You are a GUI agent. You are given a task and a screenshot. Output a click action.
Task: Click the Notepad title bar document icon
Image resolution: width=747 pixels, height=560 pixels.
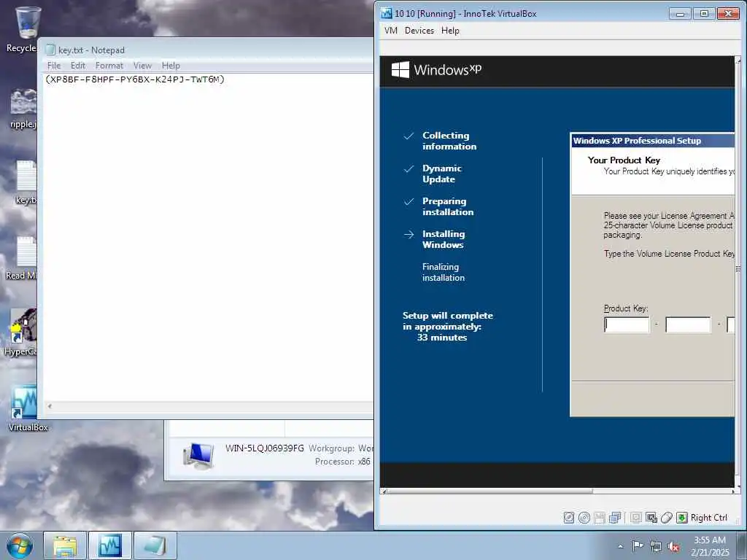[x=50, y=50]
